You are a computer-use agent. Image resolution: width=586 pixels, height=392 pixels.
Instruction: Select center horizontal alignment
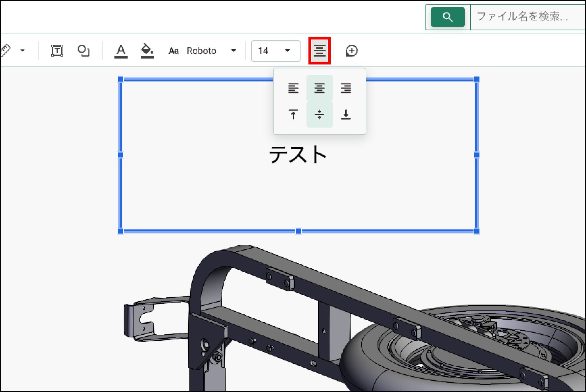(x=319, y=88)
